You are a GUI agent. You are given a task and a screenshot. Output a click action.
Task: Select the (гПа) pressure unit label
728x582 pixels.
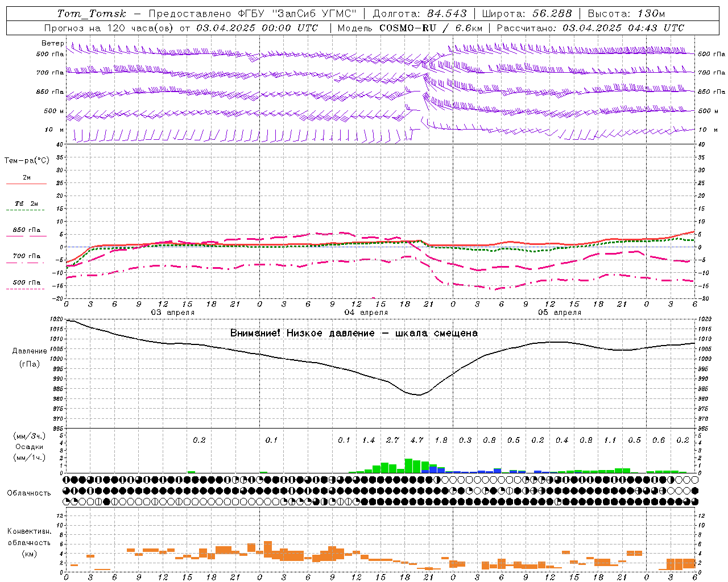[x=29, y=364]
